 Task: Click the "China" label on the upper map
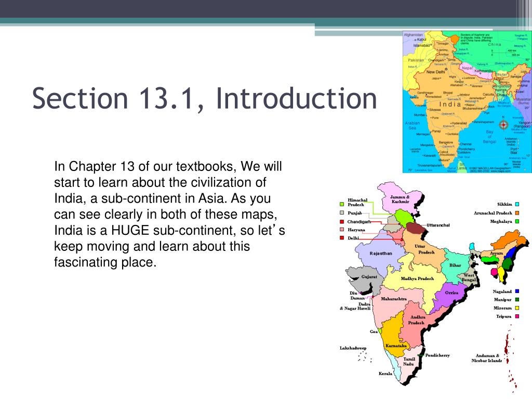click(495, 45)
